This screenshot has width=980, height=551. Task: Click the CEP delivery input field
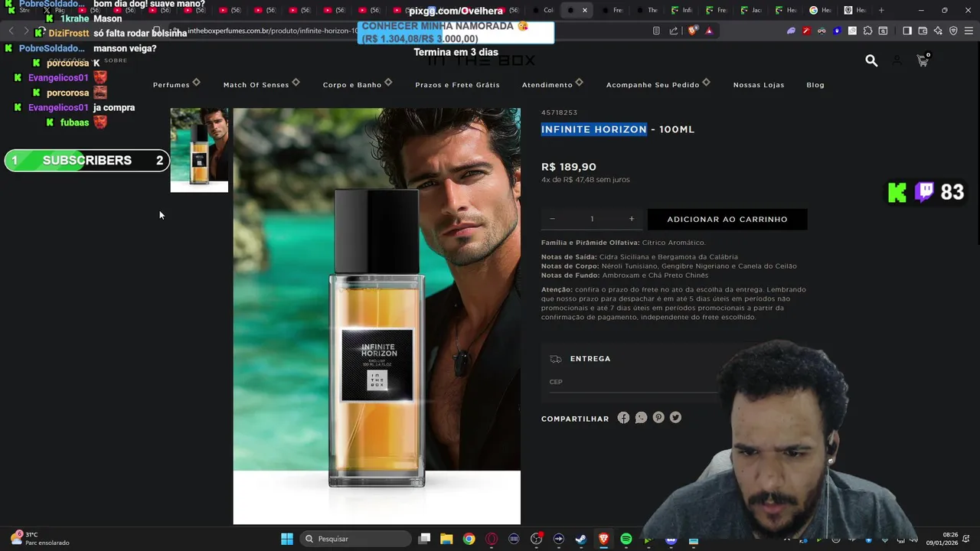coord(632,382)
